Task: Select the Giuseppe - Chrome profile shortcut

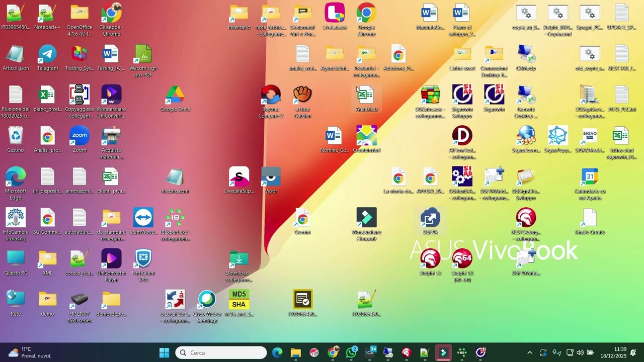Action: (111, 20)
